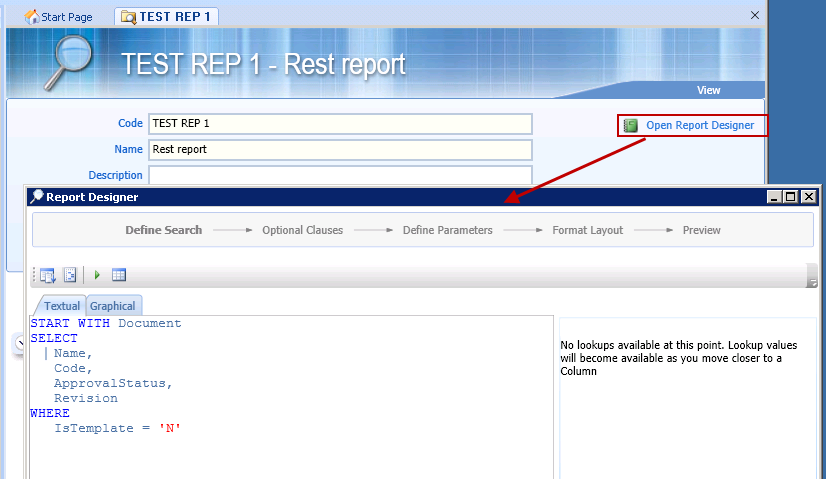Click the 'WHERE' keyword line

pyautogui.click(x=50, y=413)
